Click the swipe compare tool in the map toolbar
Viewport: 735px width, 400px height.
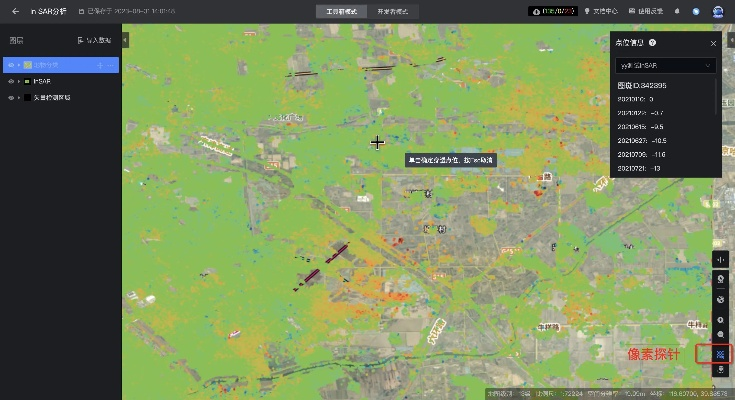click(721, 259)
